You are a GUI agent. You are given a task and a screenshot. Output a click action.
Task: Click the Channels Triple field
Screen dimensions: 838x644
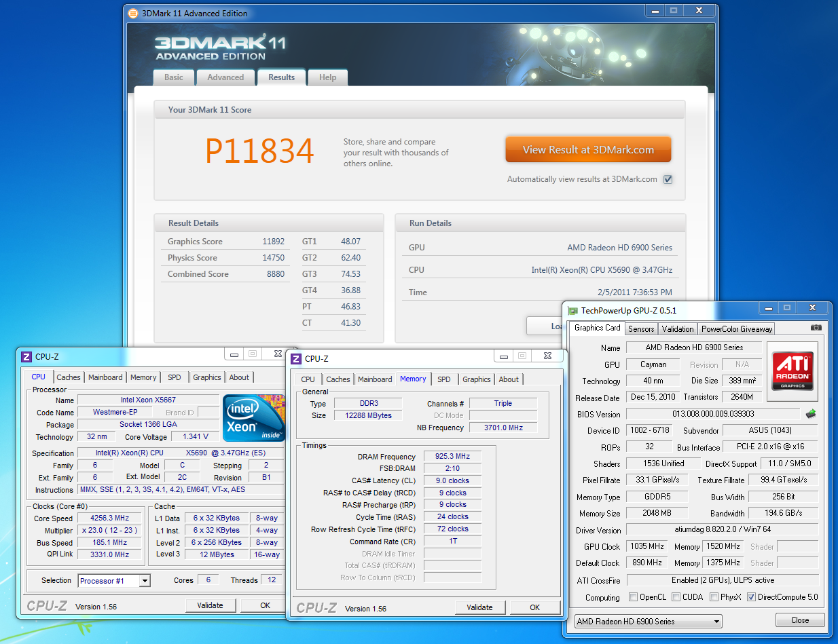pyautogui.click(x=503, y=403)
